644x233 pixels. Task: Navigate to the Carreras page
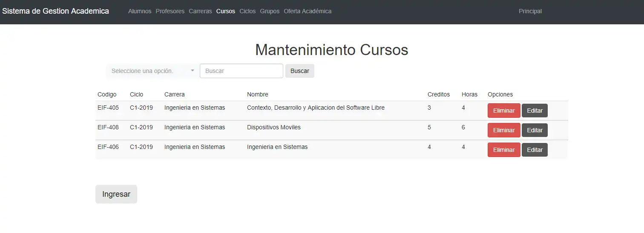tap(200, 11)
